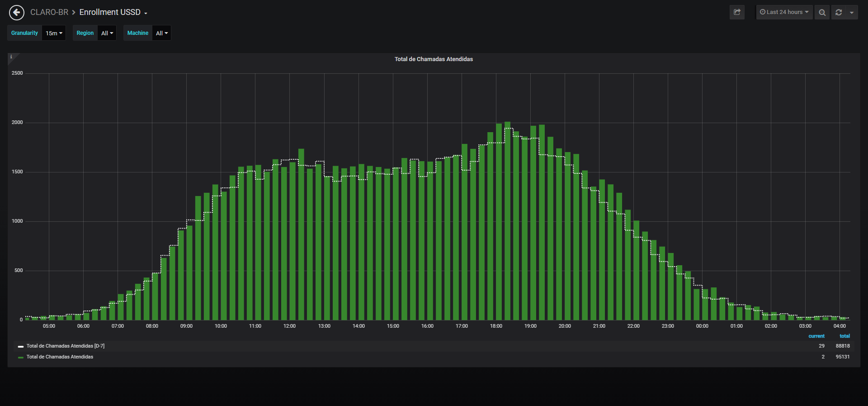The image size is (868, 406).
Task: Toggle the green Total de Chamadas Atendidas series
Action: 60,357
